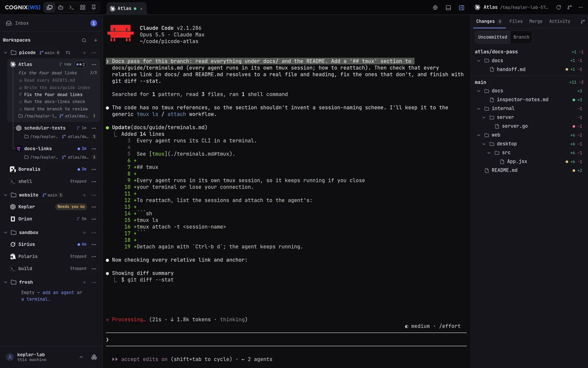This screenshot has height=368, width=588.
Task: Click the 'add an agent' link
Action: (58, 293)
